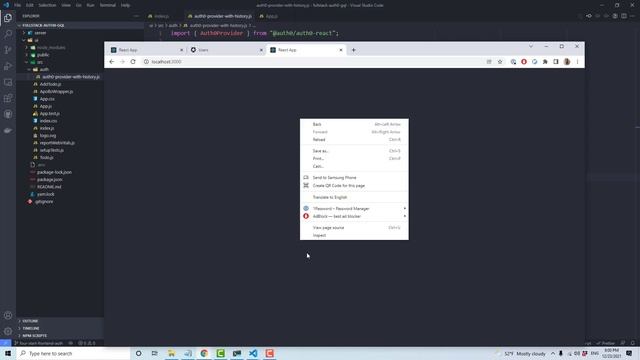
Task: Close the first React App browser tab
Action: pyautogui.click(x=182, y=50)
